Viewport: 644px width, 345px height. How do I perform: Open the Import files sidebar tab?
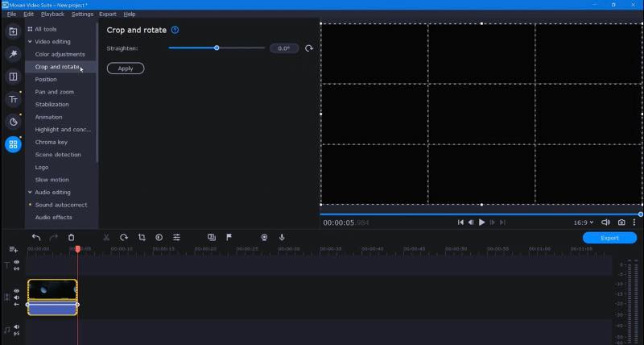click(x=13, y=31)
